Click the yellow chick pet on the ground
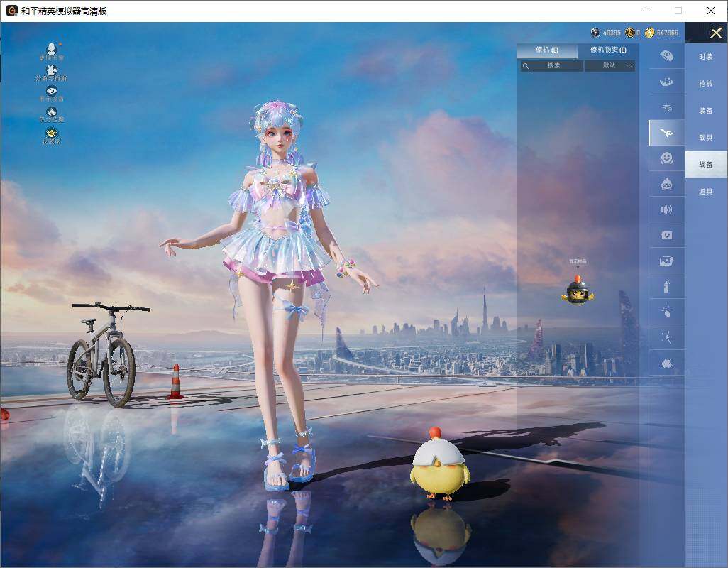The width and height of the screenshot is (728, 568). 439,464
